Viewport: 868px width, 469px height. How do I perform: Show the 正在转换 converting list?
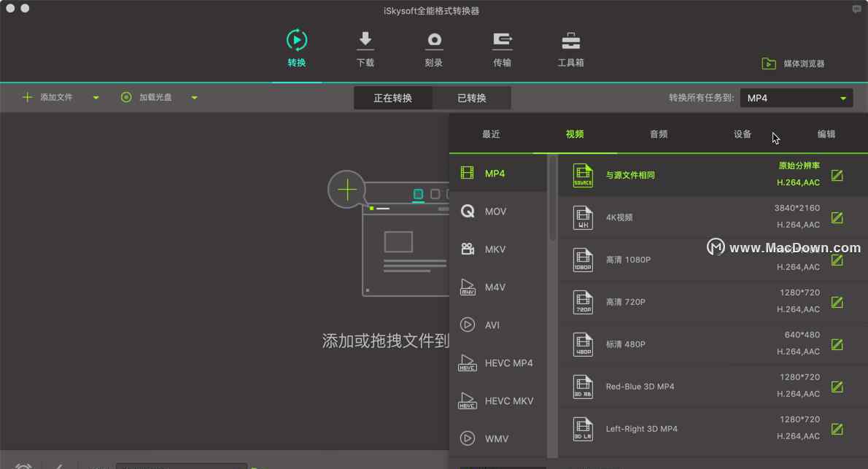[x=393, y=98]
